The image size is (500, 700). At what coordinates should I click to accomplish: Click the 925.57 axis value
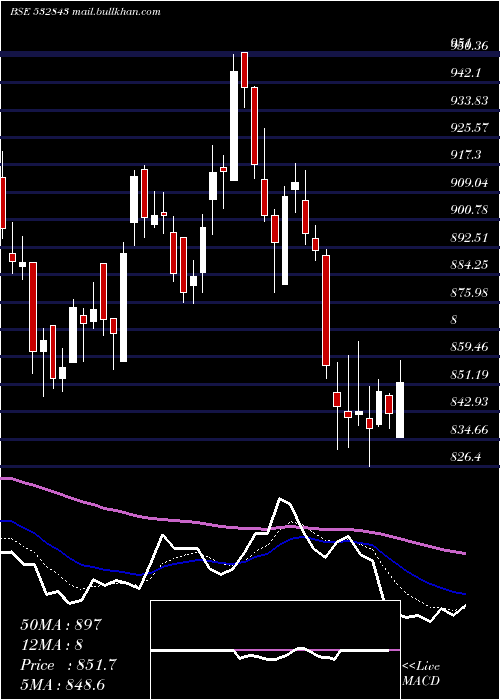click(x=469, y=128)
